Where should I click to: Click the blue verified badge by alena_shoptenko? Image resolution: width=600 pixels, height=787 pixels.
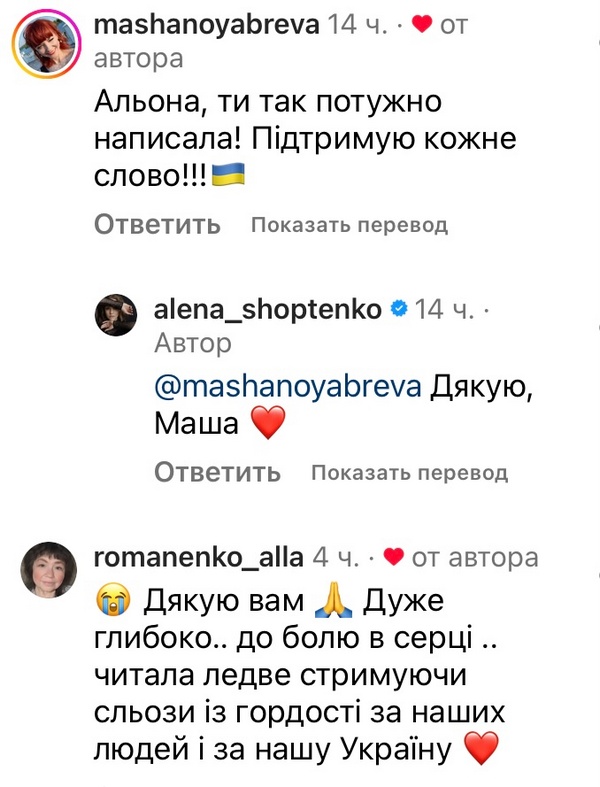point(397,310)
